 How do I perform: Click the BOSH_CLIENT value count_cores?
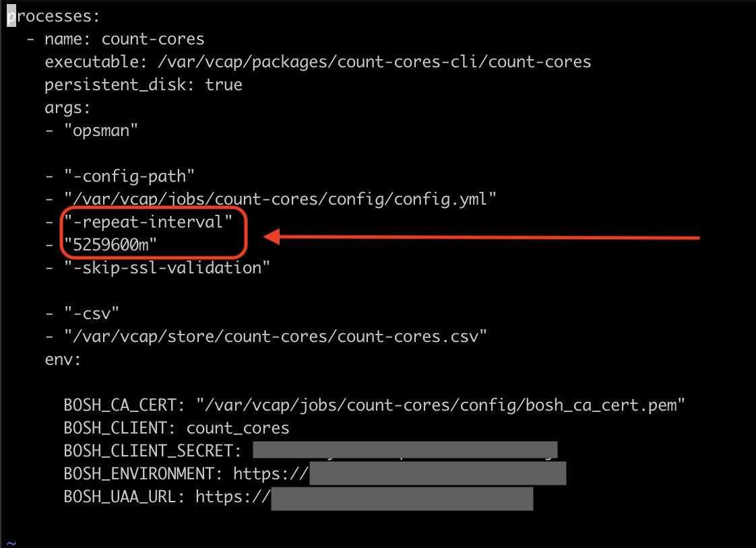[238, 428]
